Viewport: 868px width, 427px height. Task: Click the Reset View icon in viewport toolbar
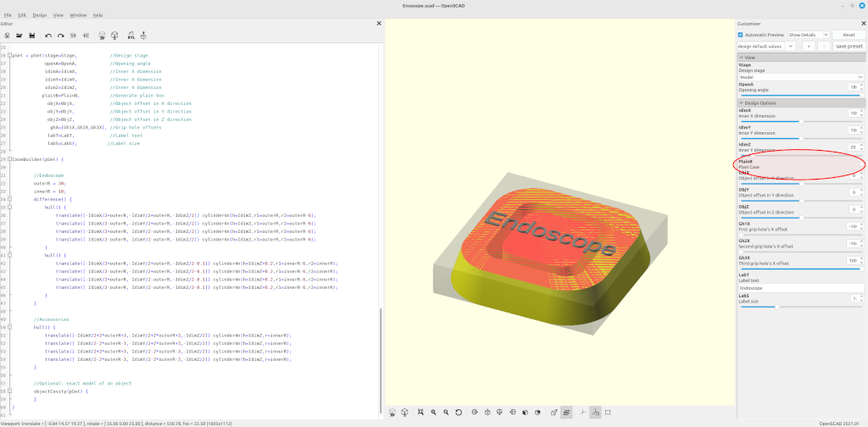(459, 412)
